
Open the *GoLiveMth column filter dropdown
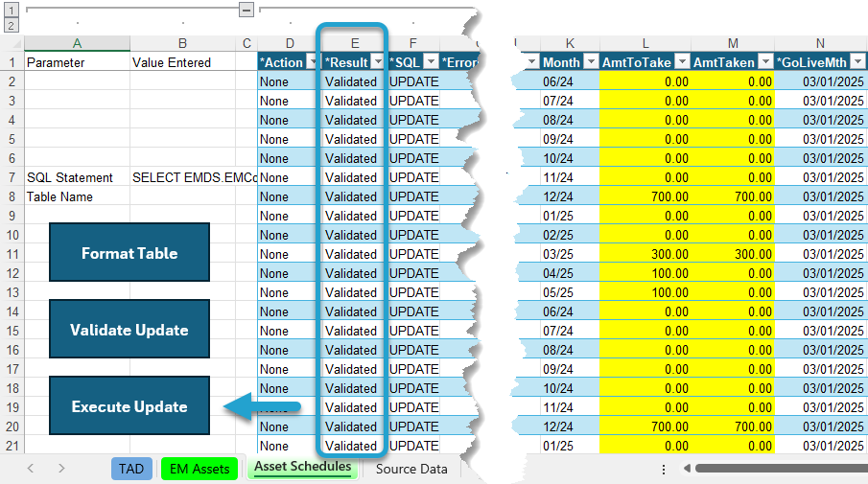coord(858,62)
